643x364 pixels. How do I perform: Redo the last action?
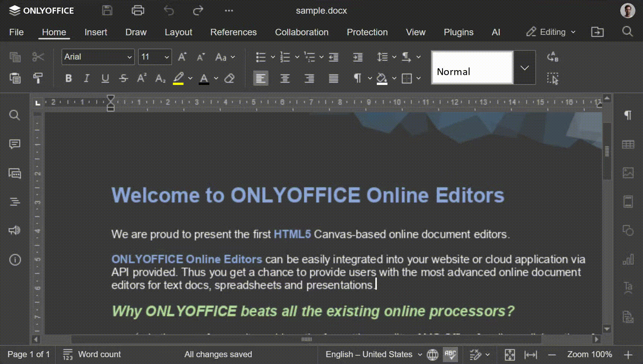click(x=198, y=11)
